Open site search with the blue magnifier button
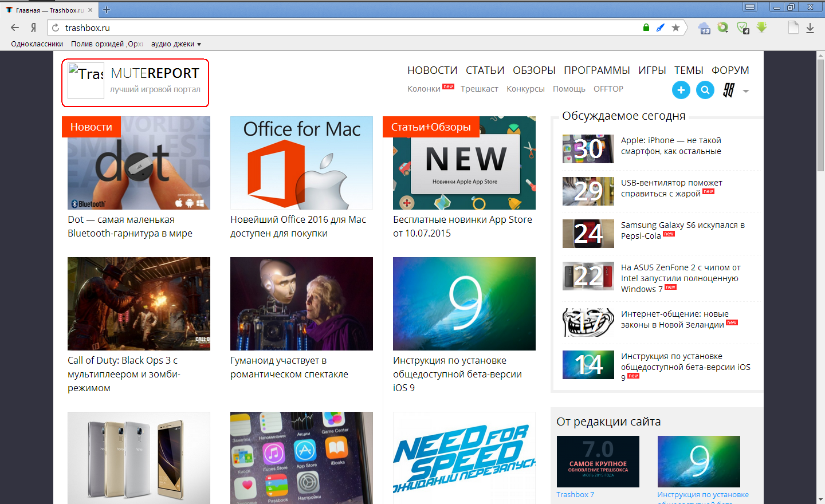The width and height of the screenshot is (825, 504). [705, 90]
